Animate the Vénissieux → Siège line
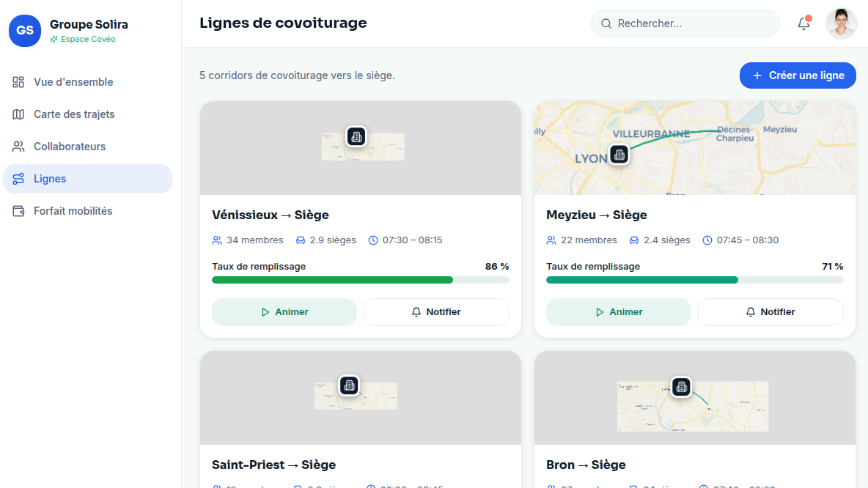The height and width of the screenshot is (488, 868). 284,312
